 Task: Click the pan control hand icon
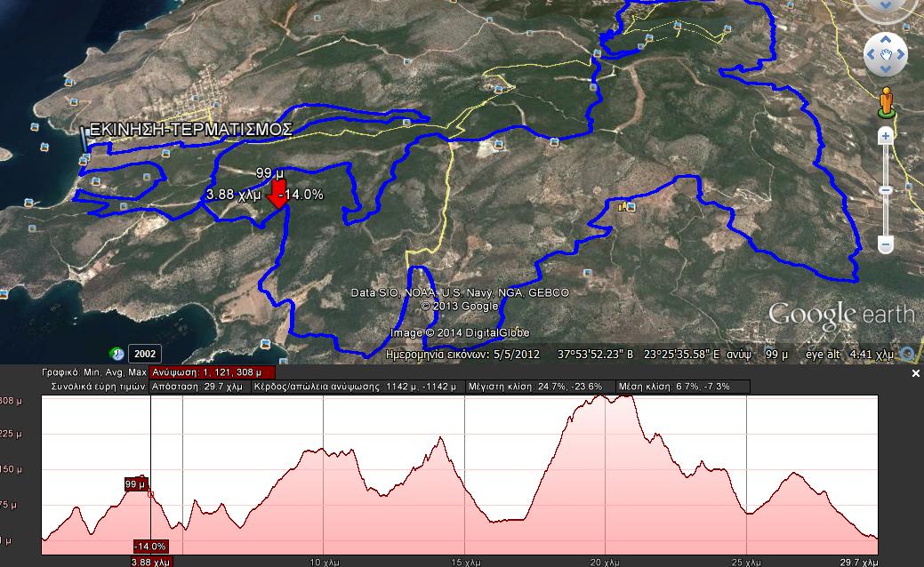click(x=886, y=54)
